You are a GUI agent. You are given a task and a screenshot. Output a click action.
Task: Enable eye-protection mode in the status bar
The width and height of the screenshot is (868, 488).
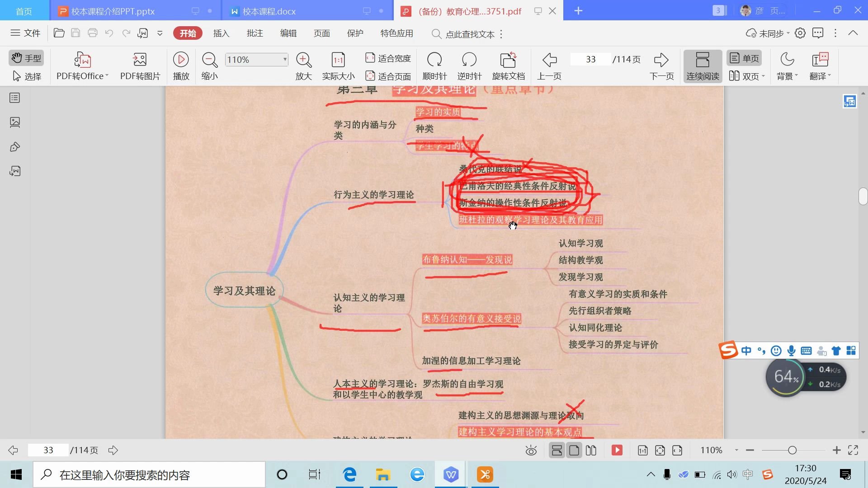(x=531, y=450)
